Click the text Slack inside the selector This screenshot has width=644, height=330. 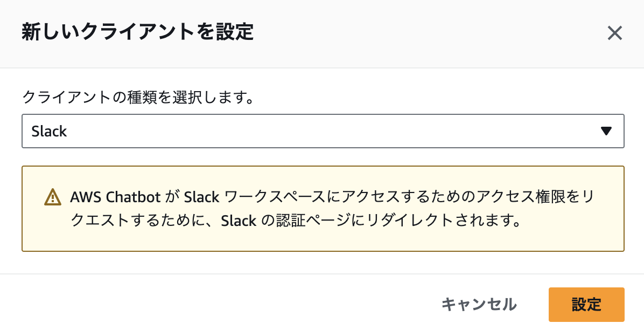coord(50,130)
